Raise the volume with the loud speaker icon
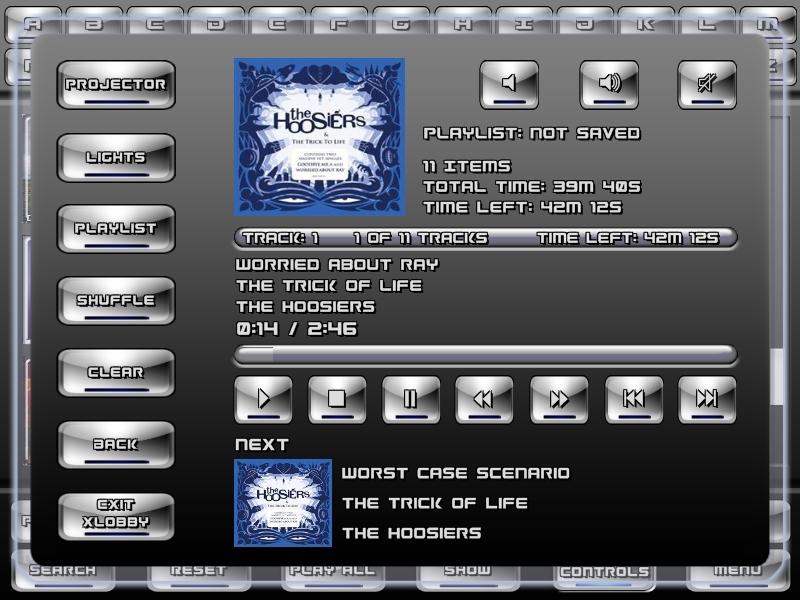 point(609,84)
